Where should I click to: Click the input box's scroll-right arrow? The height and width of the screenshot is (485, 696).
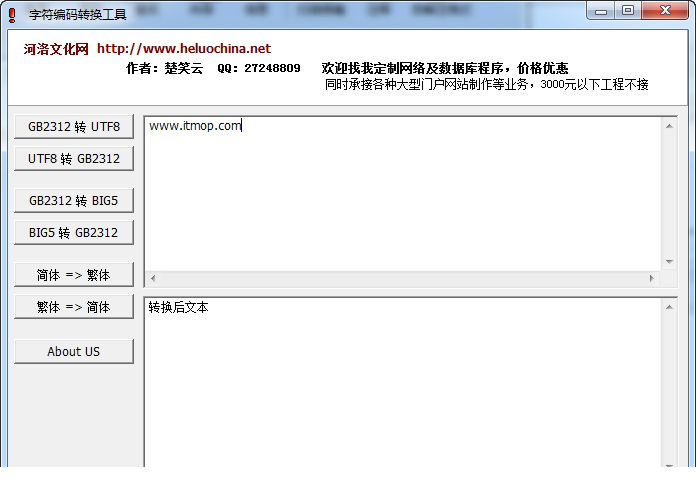point(652,279)
